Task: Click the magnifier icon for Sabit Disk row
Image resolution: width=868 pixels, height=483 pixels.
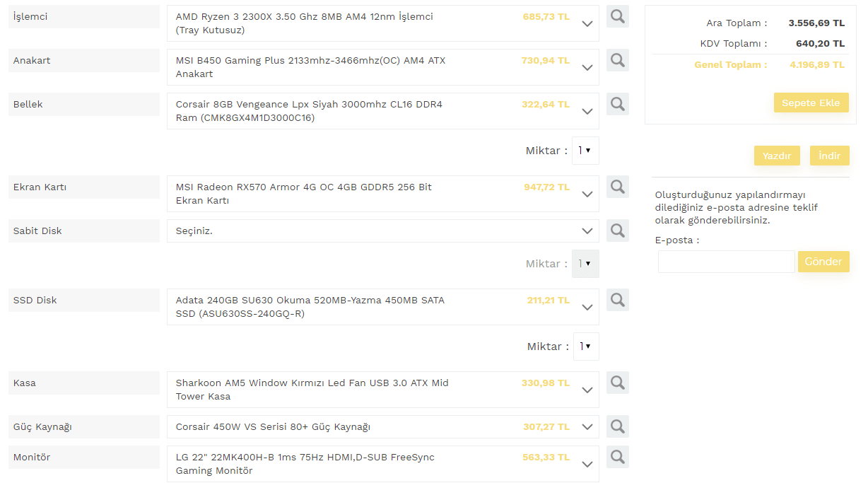Action: pos(618,231)
